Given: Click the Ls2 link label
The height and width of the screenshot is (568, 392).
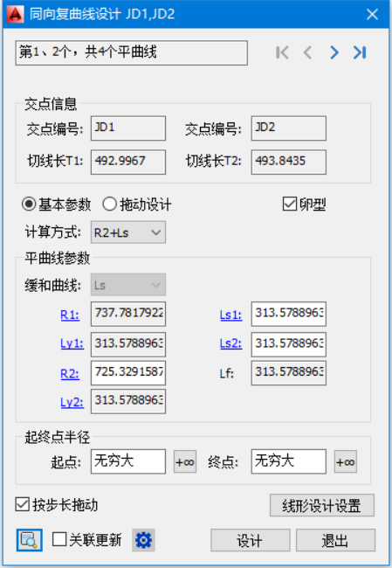Looking at the screenshot, I should tap(231, 343).
